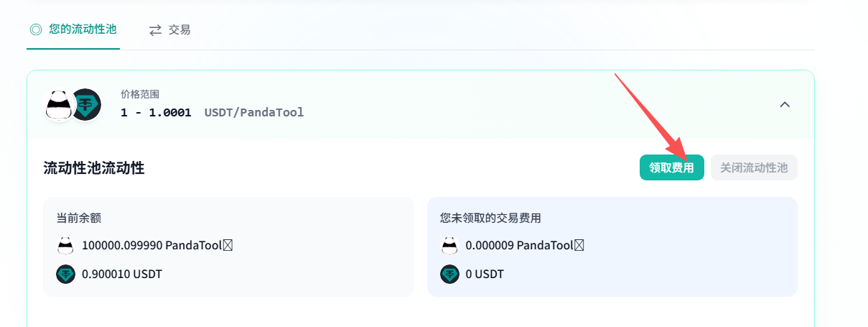Viewport: 868px width, 327px height.
Task: Click the liquidity pool circle icon in tab
Action: [35, 29]
